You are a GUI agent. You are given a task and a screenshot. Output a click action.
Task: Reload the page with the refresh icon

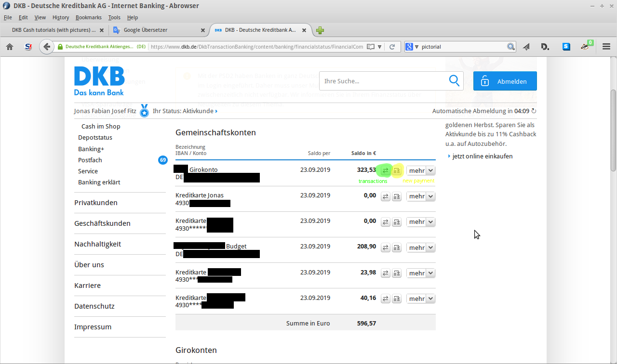392,47
